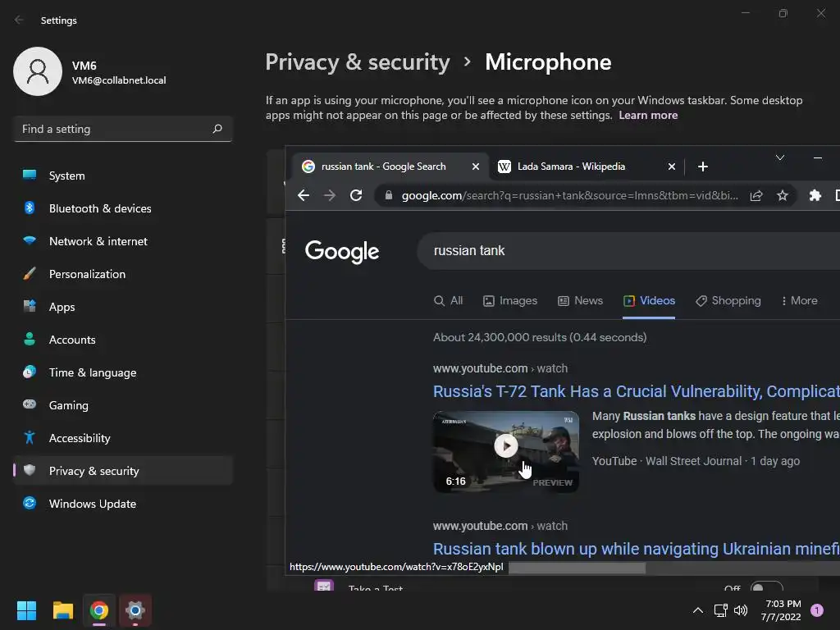Open File Explorer from taskbar
The image size is (840, 630).
(62, 610)
